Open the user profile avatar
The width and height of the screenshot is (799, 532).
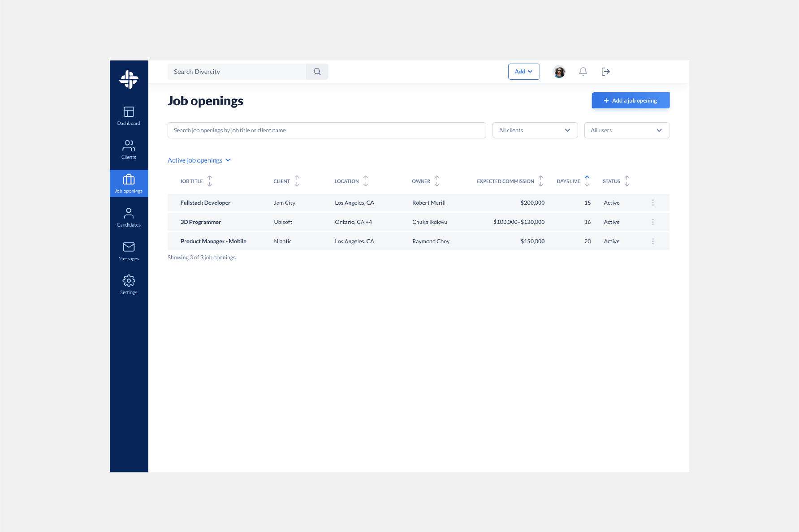pos(559,72)
